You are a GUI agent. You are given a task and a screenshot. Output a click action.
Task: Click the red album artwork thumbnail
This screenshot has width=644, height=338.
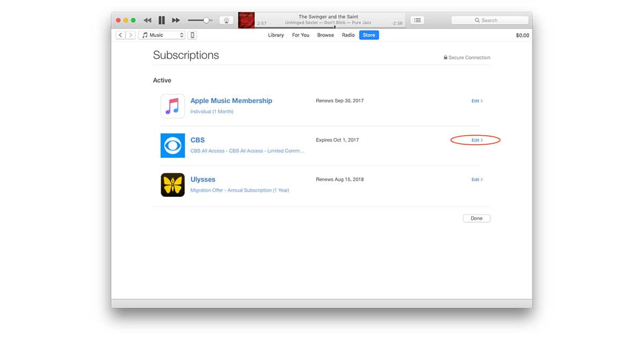coord(246,20)
